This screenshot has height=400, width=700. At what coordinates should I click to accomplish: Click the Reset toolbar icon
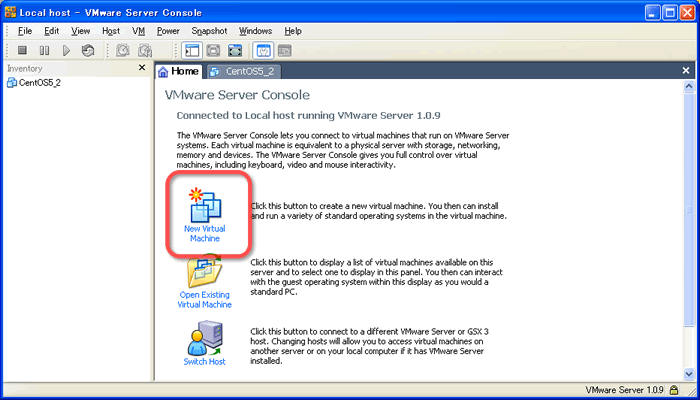(x=88, y=50)
